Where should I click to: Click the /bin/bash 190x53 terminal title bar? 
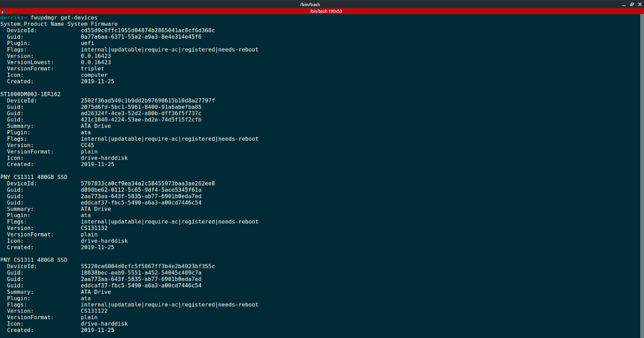tap(322, 11)
